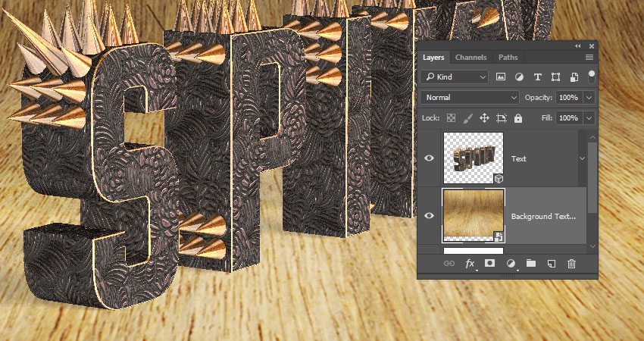Add a layer style fx button

pos(470,264)
